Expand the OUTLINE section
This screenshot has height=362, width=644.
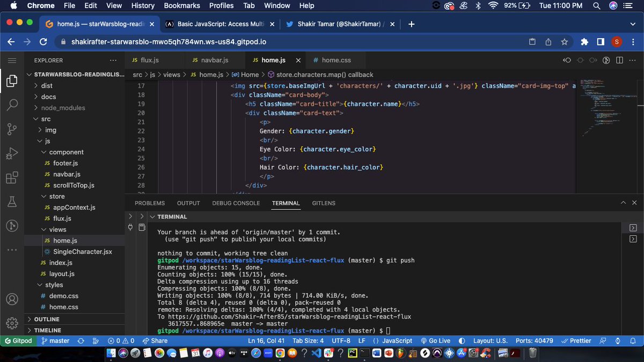click(74, 319)
